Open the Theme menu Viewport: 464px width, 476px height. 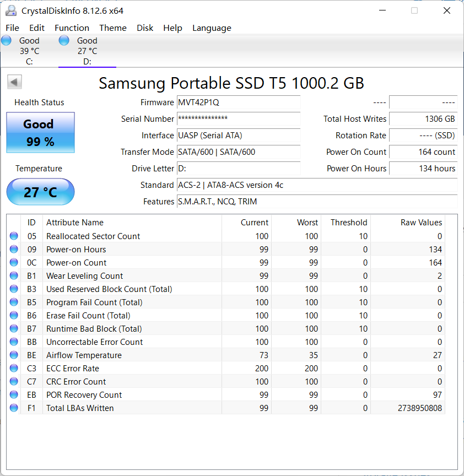(113, 28)
